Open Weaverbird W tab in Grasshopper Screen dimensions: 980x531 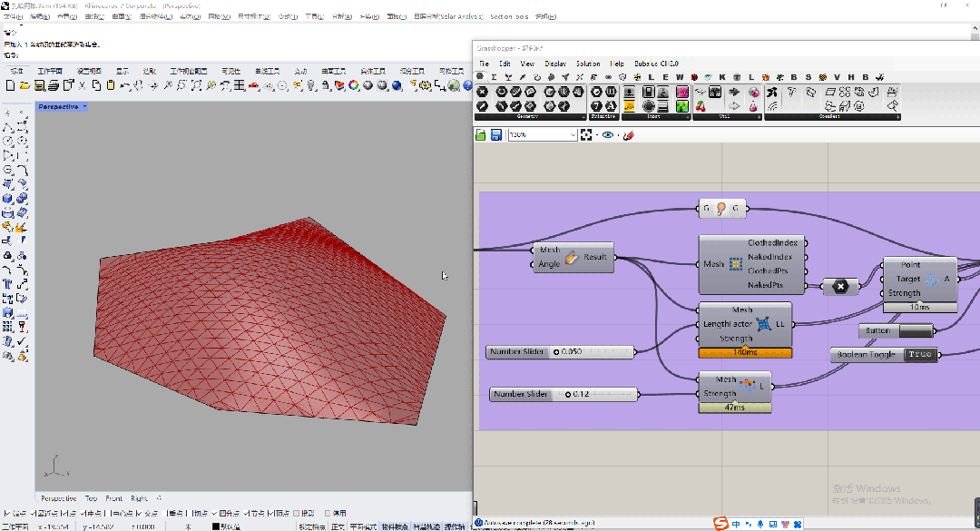point(680,77)
